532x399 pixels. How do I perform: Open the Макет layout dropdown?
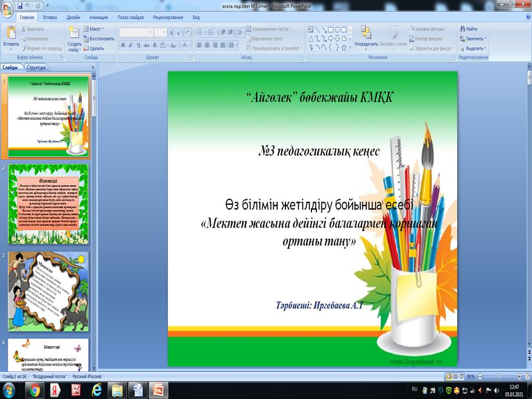click(95, 29)
